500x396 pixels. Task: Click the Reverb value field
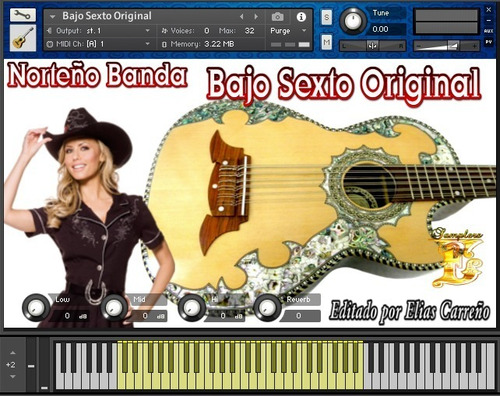(x=301, y=316)
